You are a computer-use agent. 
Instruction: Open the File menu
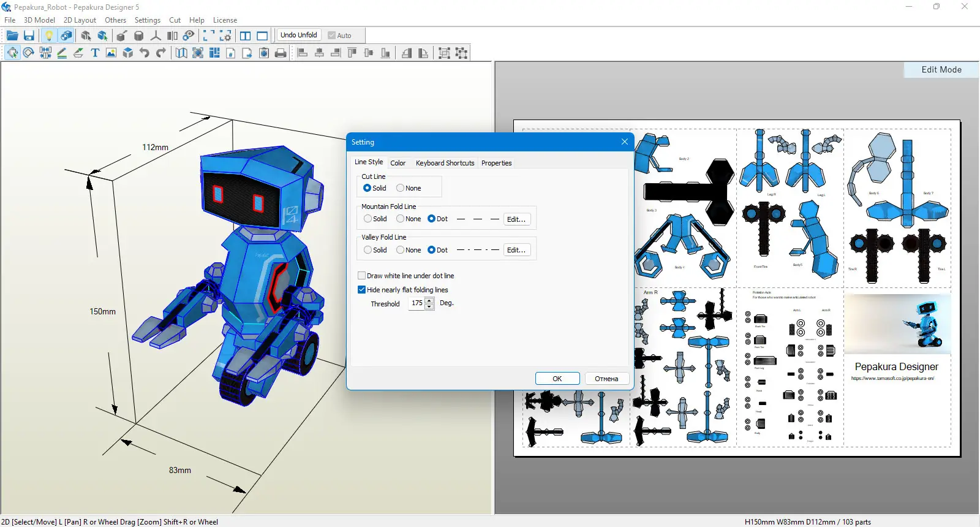10,20
